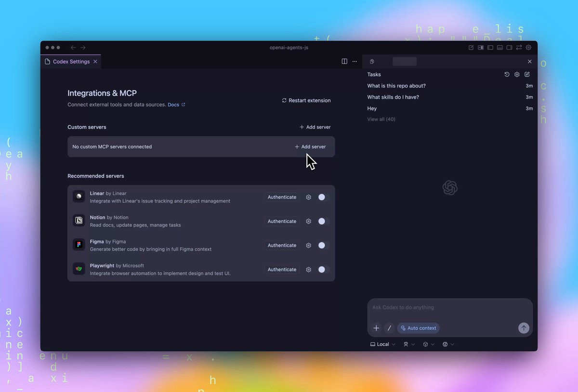578x392 pixels.
Task: Toggle the left sidebar layout icon
Action: pos(490,48)
